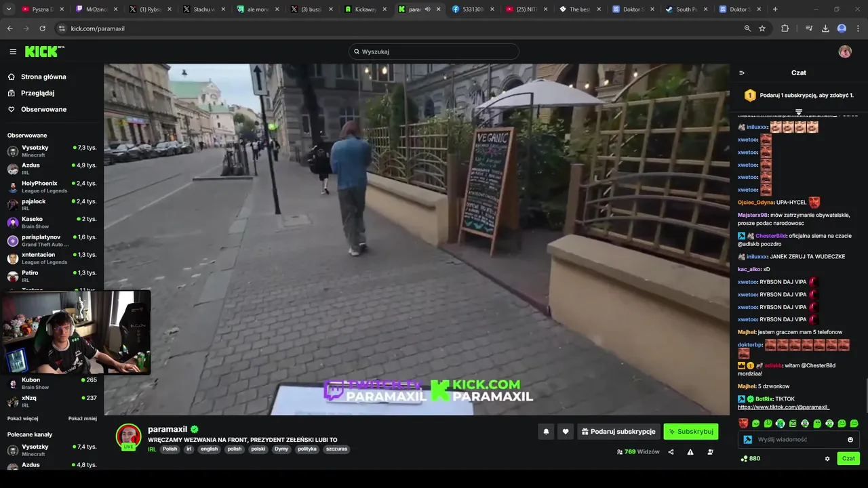Open Przeglądaj in sidebar
This screenshot has width=868, height=488.
pyautogui.click(x=37, y=93)
